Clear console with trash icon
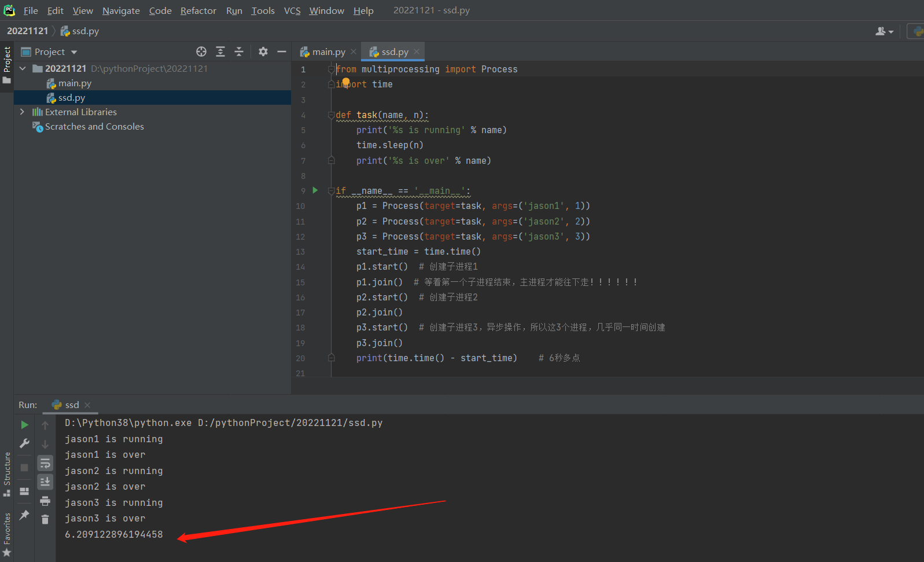Screen dimensions: 924x562 45,520
